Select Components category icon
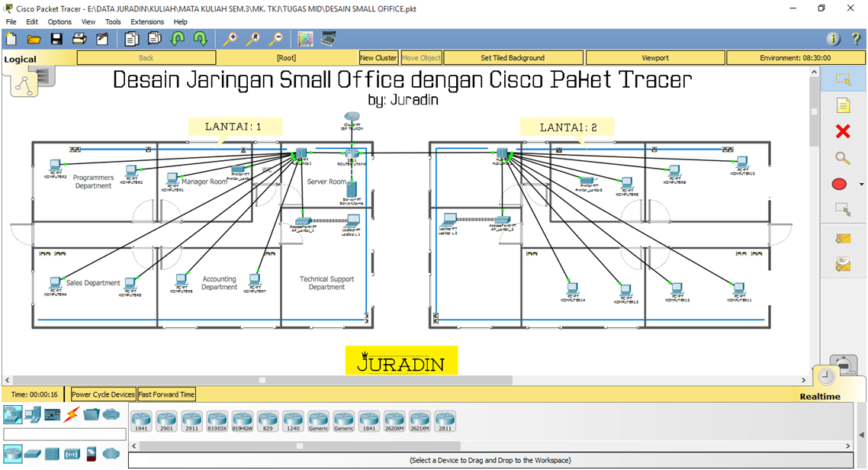868x470 pixels. 53,414
